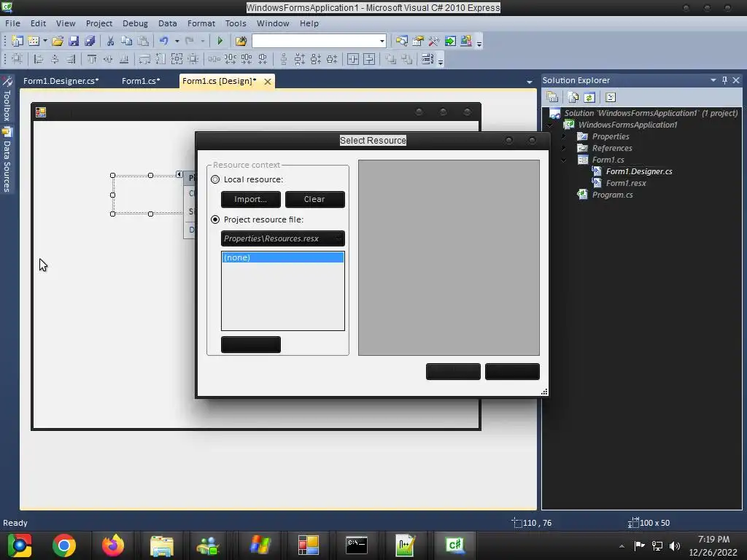
Task: Click the Align Lefts icon
Action: [x=39, y=59]
